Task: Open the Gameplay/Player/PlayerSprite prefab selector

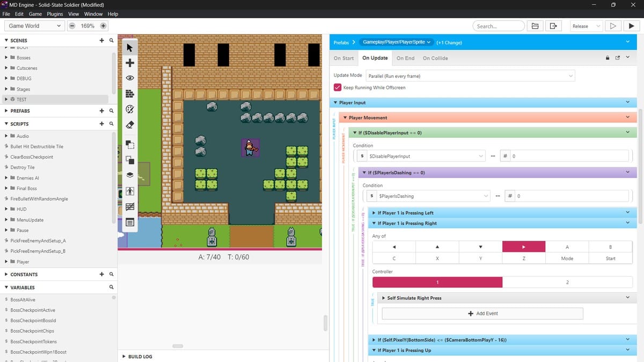Action: [396, 42]
